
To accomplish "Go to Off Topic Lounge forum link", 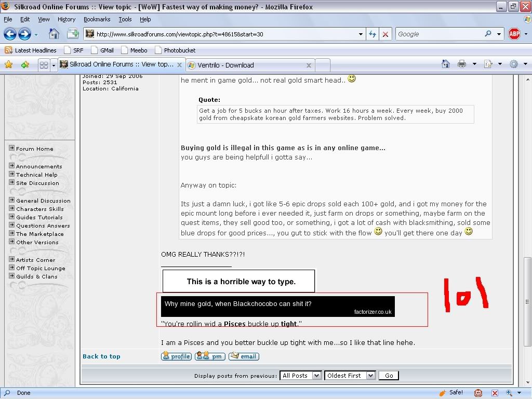I will 41,269.
